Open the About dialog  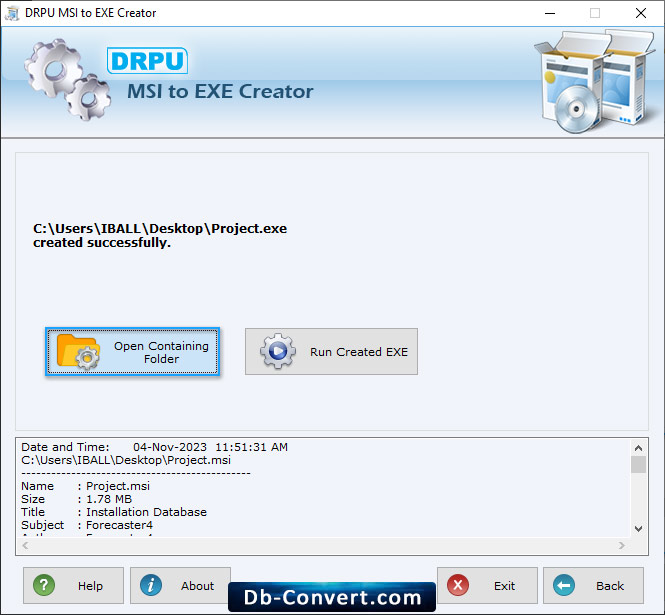point(180,585)
